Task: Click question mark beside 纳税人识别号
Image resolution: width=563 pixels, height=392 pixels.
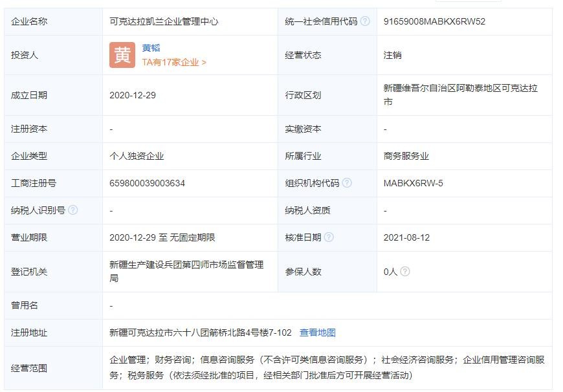Action: pyautogui.click(x=72, y=210)
